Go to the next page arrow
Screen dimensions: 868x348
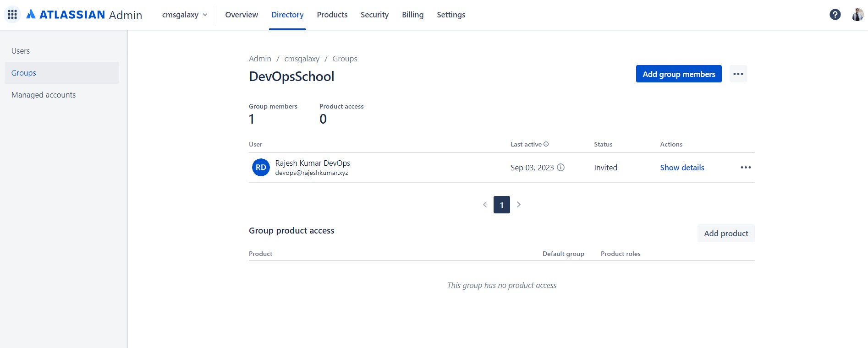tap(519, 205)
